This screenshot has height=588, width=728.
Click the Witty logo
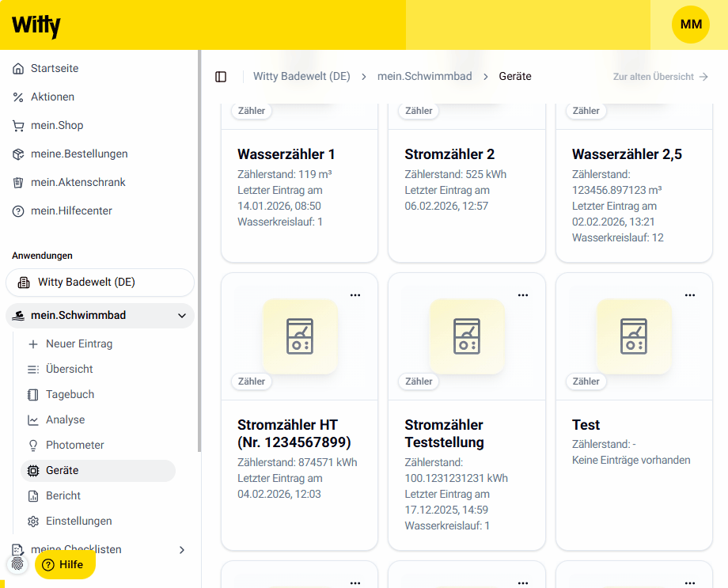(36, 25)
